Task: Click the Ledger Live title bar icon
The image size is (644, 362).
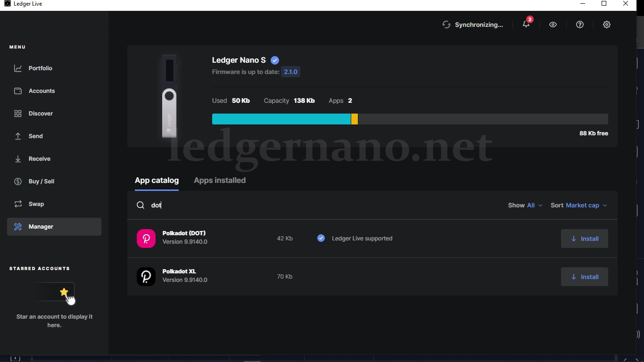Action: click(x=7, y=4)
